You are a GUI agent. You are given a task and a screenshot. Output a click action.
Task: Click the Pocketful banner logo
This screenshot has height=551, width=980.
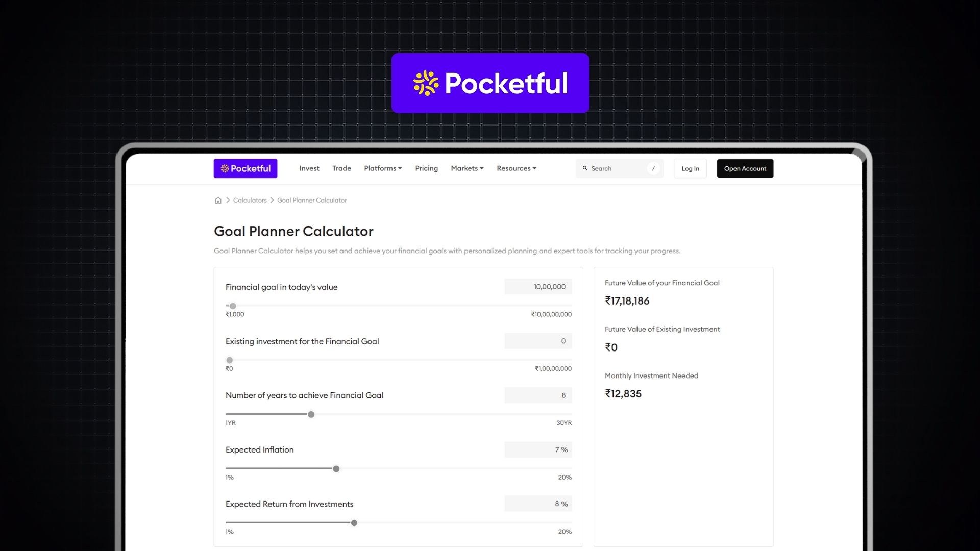point(489,83)
